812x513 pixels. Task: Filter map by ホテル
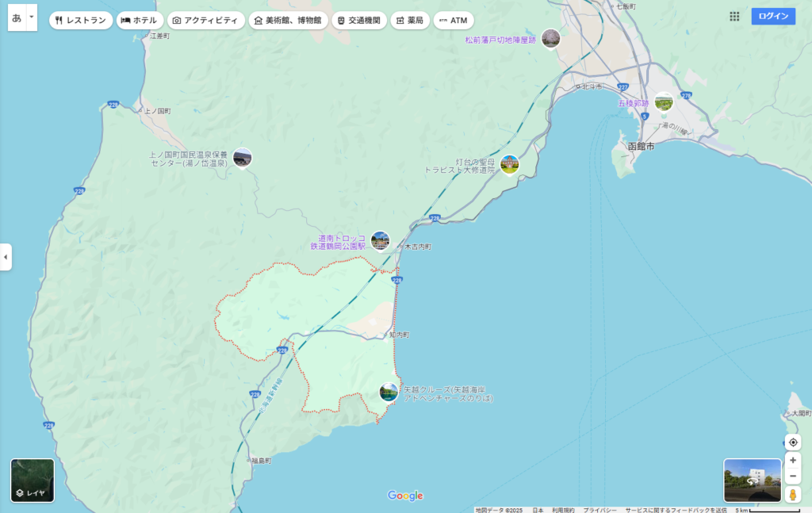click(x=140, y=20)
